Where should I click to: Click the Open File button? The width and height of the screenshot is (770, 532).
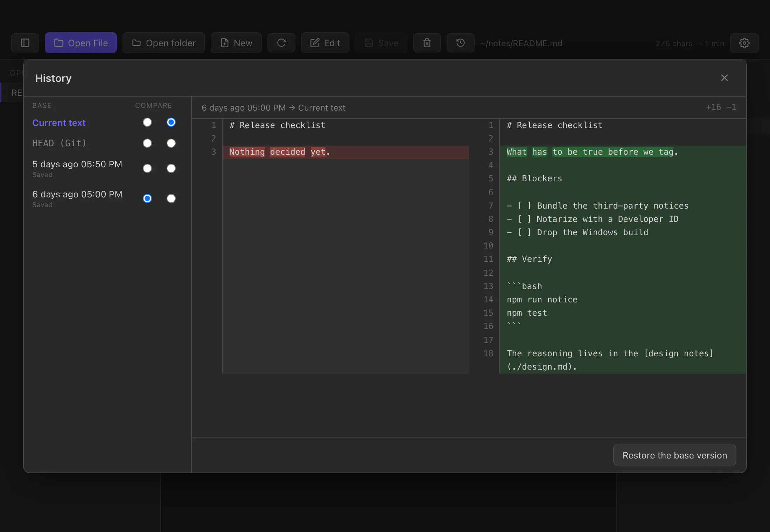coord(81,43)
